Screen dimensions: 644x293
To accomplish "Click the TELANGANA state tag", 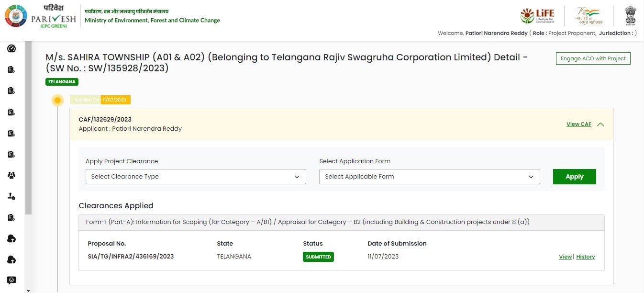I will (x=62, y=82).
